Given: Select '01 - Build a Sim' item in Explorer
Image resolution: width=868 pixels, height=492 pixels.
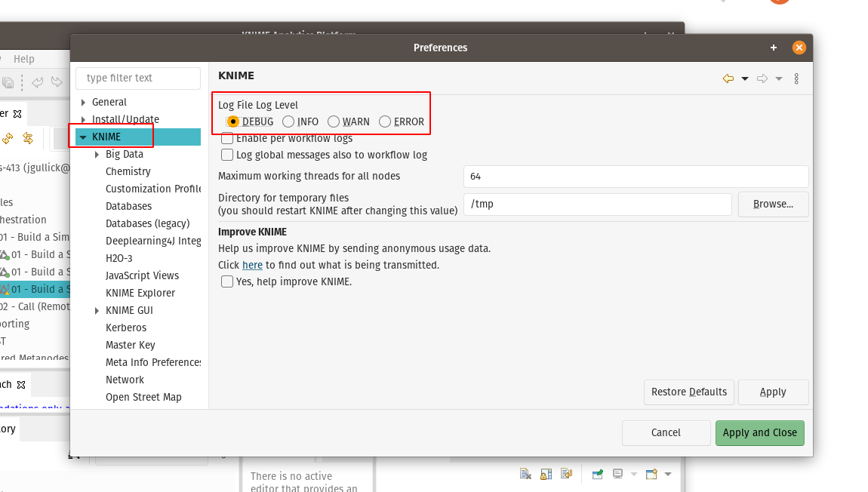Looking at the screenshot, I should tap(35, 237).
